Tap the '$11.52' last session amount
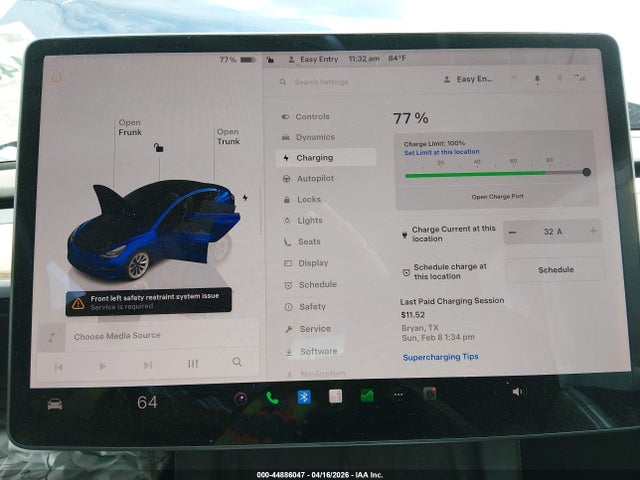This screenshot has width=640, height=480. point(413,315)
